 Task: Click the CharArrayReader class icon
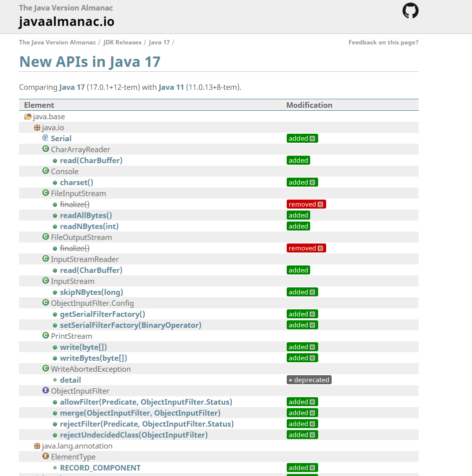[x=45, y=149]
